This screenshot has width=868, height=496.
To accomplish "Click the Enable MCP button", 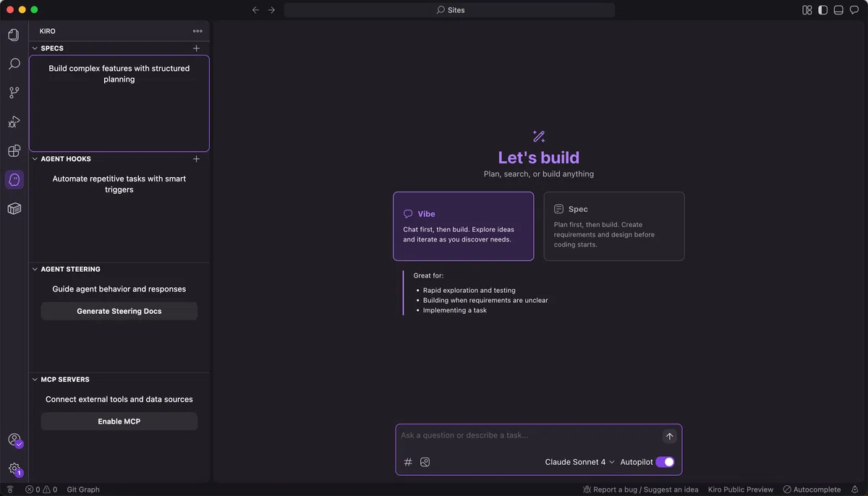I will [x=119, y=422].
